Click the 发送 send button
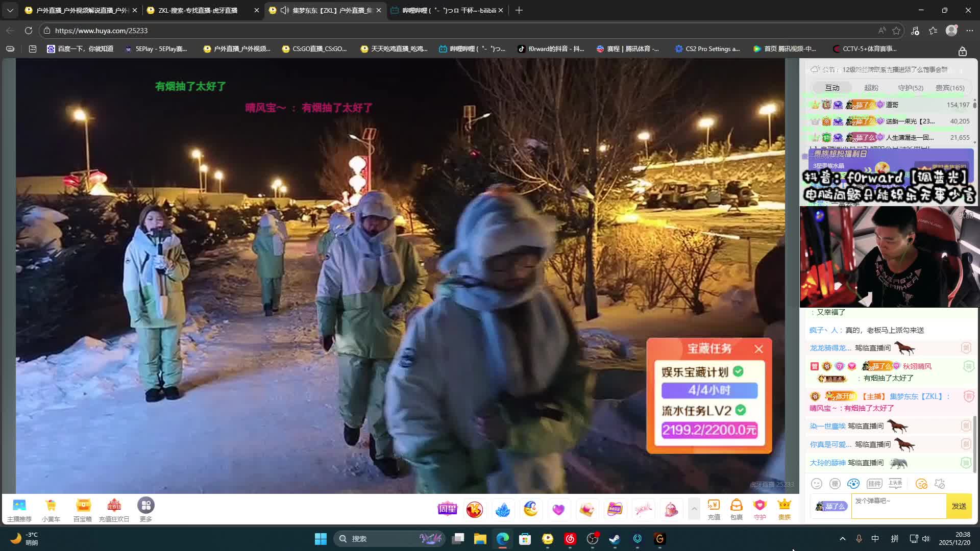Screen dimensions: 980x551 [x=959, y=506]
